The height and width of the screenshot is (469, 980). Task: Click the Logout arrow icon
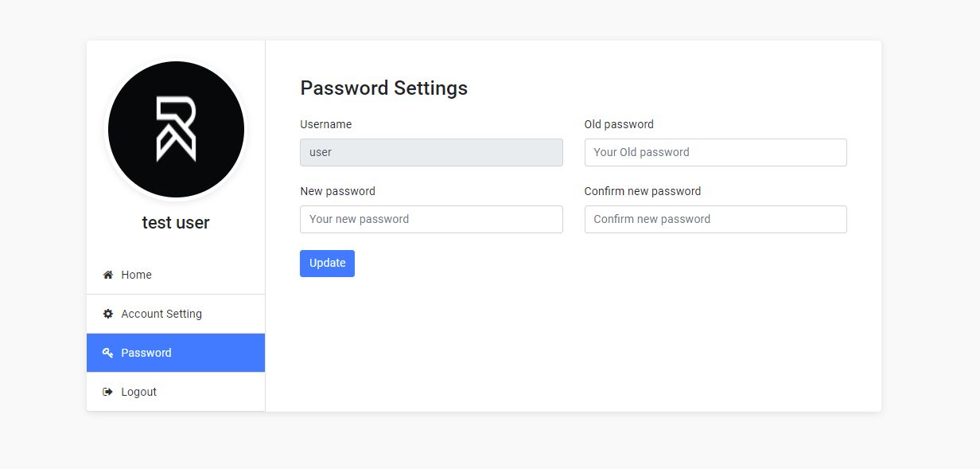pos(108,392)
